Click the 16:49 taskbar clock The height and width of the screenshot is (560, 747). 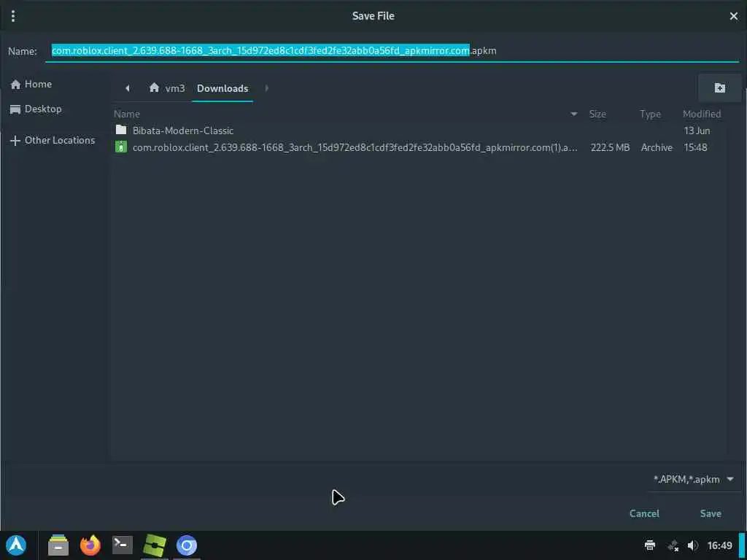pos(719,545)
